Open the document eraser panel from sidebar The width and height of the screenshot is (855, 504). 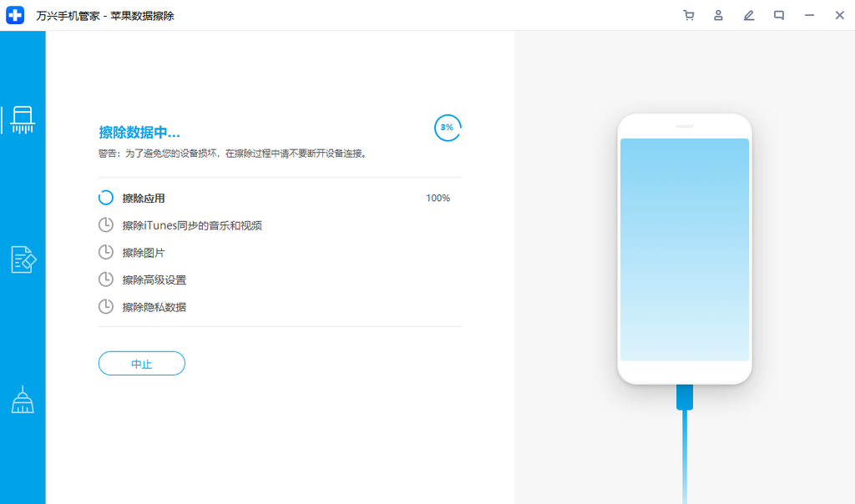point(23,260)
